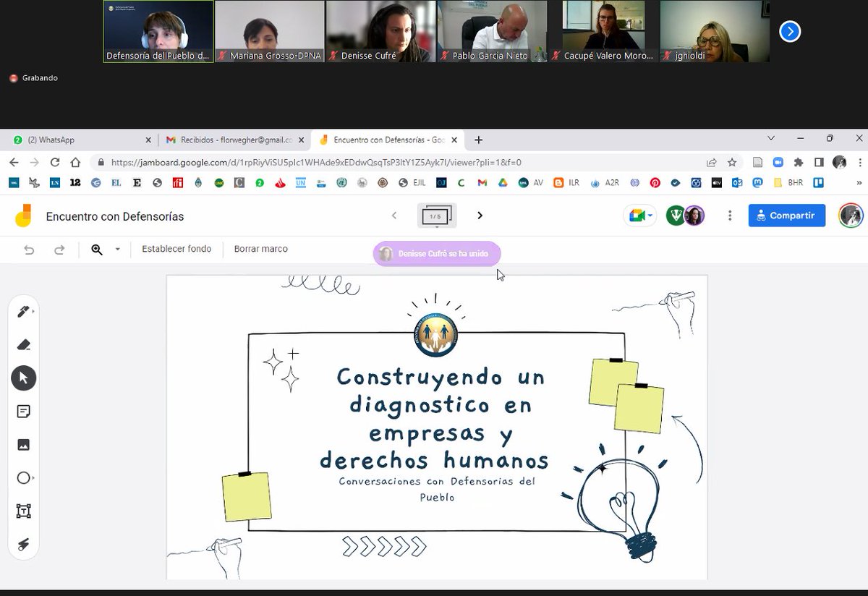Open a new browser tab

tap(478, 140)
